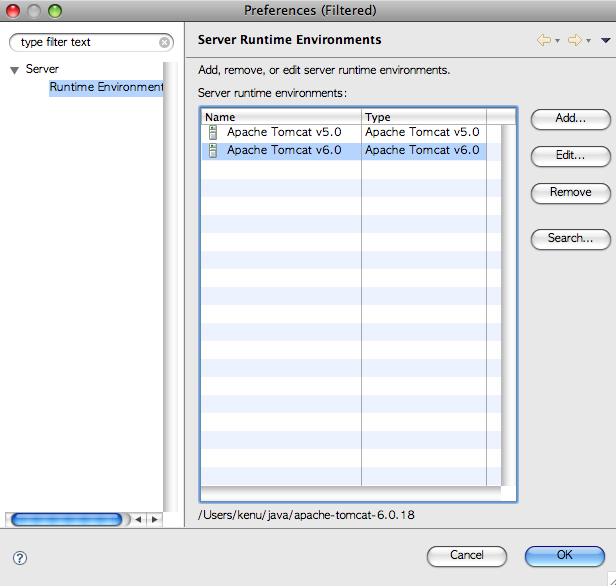Cancel the Preferences dialog
The image size is (616, 586).
click(467, 555)
